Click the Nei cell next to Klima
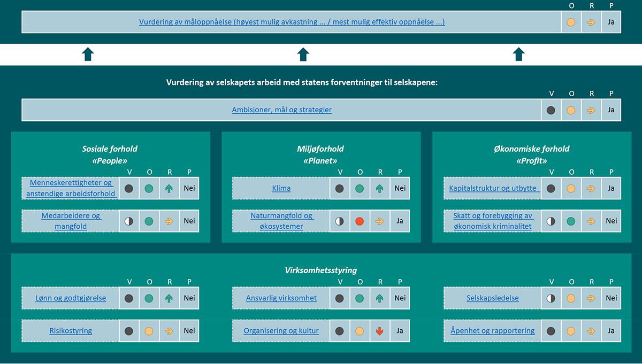Image resolution: width=642 pixels, height=364 pixels. pyautogui.click(x=400, y=188)
